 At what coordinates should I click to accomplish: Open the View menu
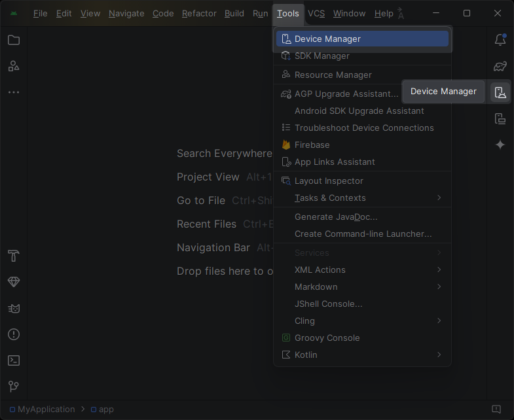click(90, 14)
